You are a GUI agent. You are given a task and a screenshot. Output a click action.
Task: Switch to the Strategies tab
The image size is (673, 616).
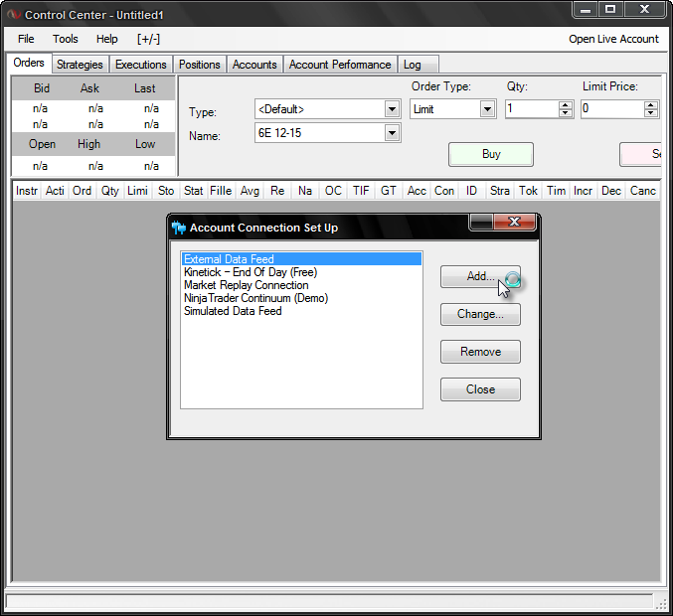click(x=80, y=65)
